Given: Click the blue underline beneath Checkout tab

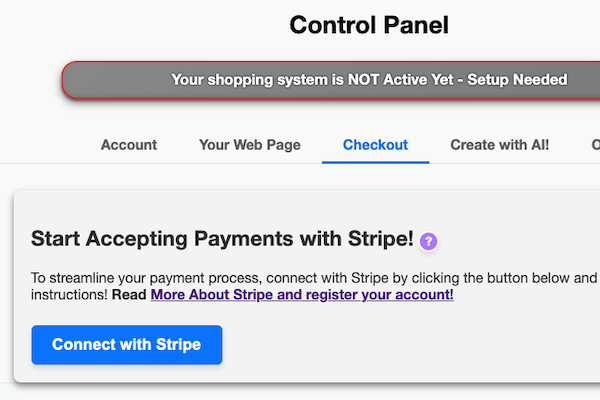Looking at the screenshot, I should (375, 161).
